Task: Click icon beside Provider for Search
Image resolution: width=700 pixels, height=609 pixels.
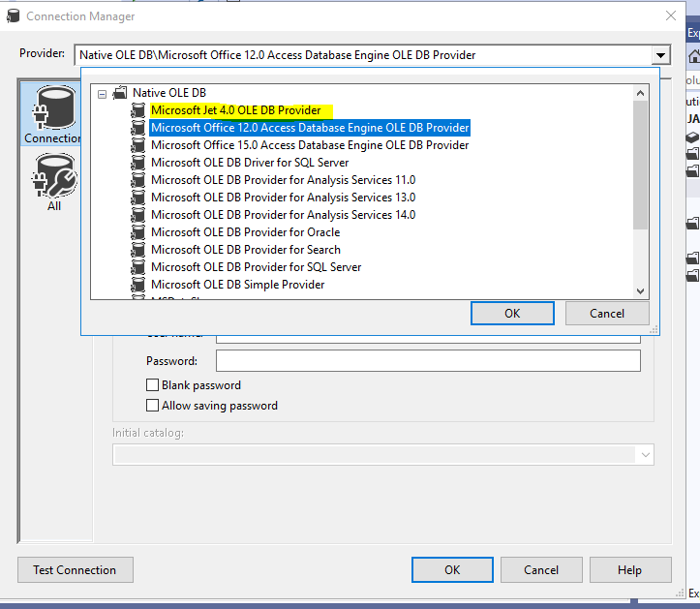Action: [x=137, y=250]
